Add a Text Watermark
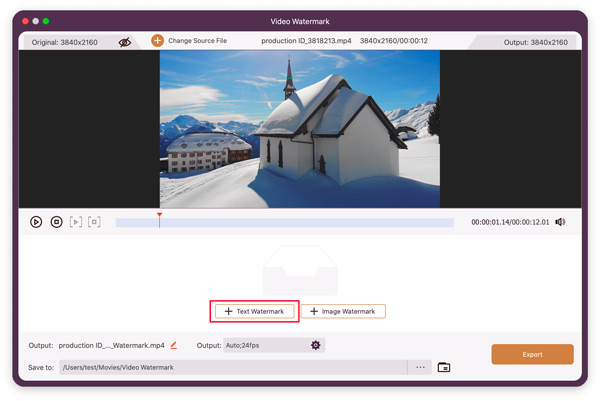Image resolution: width=600 pixels, height=401 pixels. pyautogui.click(x=254, y=311)
